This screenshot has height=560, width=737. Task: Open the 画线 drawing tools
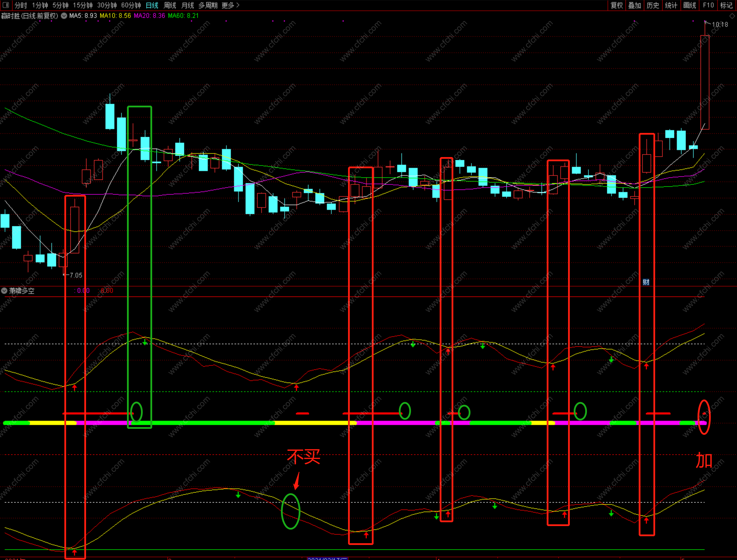690,5
